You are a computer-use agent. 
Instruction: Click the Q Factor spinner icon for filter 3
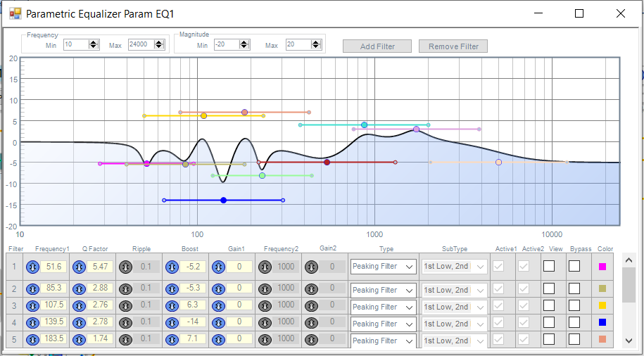pyautogui.click(x=79, y=306)
